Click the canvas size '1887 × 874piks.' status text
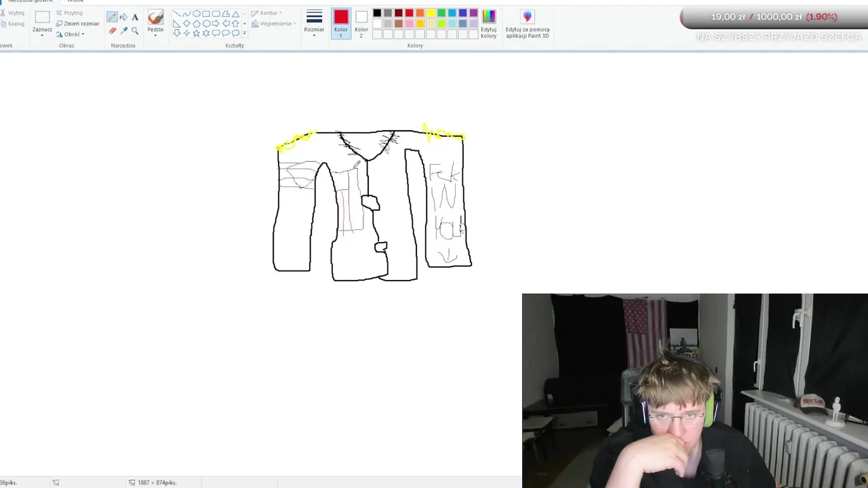 pyautogui.click(x=157, y=483)
